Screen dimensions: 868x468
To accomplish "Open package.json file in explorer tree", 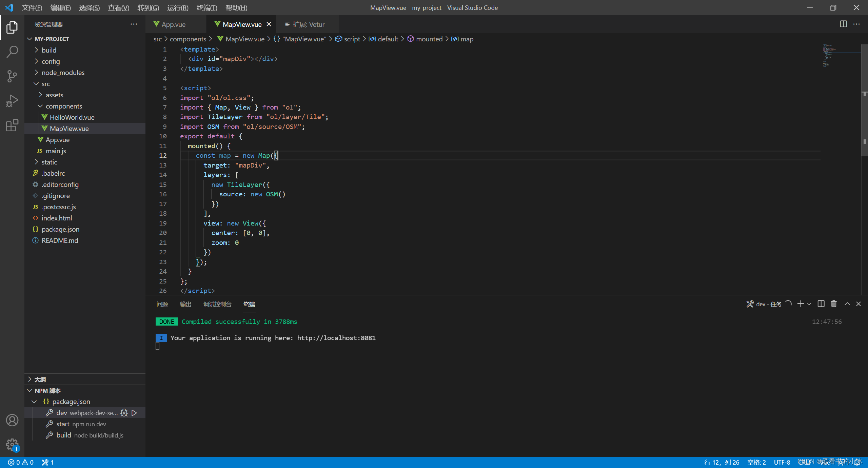I will [x=85, y=229].
